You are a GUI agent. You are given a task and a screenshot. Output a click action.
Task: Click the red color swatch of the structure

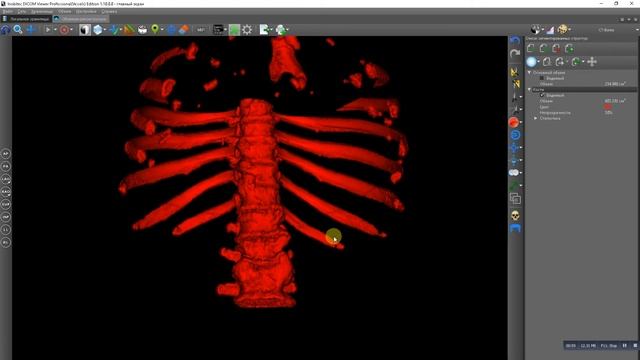point(608,107)
